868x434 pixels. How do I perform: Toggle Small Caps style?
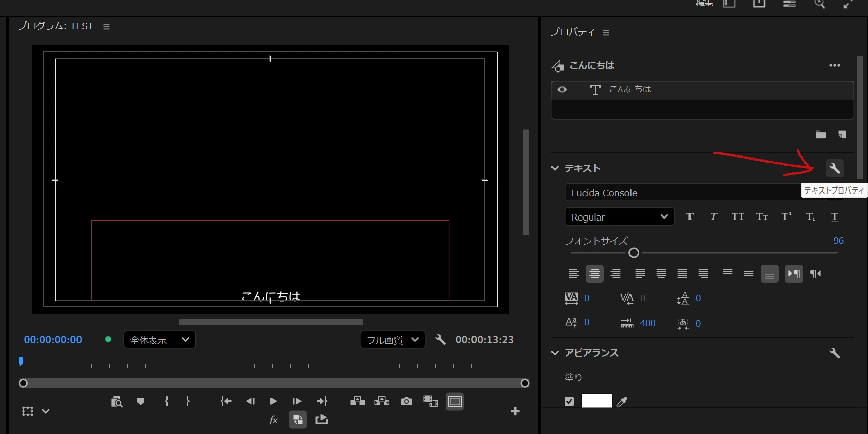click(762, 216)
